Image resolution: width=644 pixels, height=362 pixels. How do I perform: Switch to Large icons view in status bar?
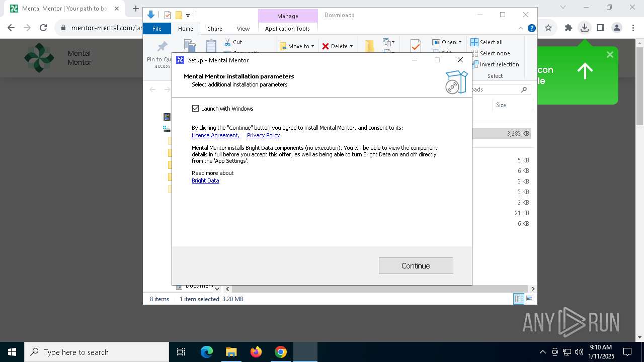pyautogui.click(x=530, y=299)
